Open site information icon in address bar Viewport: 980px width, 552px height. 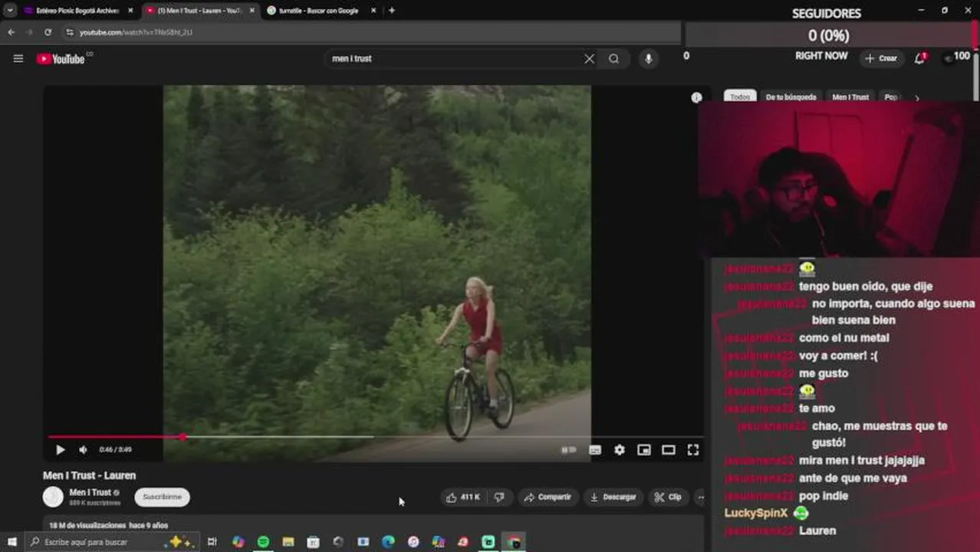[69, 32]
